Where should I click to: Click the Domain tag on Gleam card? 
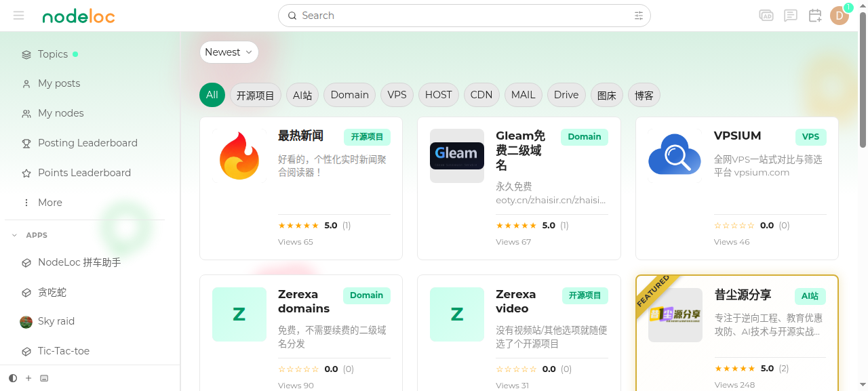click(585, 137)
